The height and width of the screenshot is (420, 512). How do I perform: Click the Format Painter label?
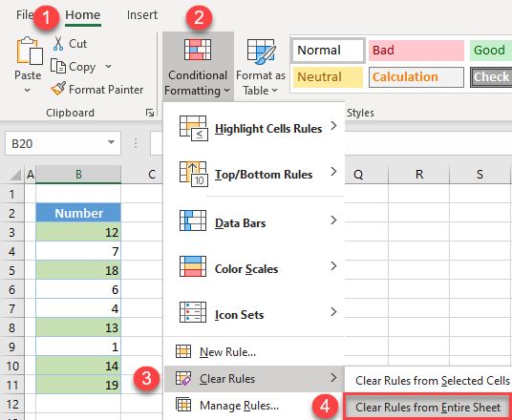pyautogui.click(x=106, y=90)
